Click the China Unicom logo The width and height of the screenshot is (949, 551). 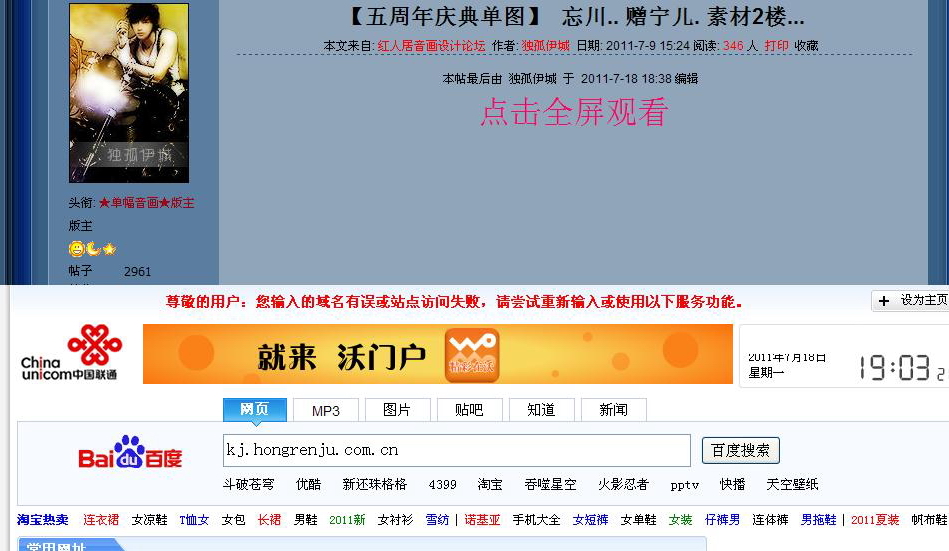pyautogui.click(x=69, y=353)
